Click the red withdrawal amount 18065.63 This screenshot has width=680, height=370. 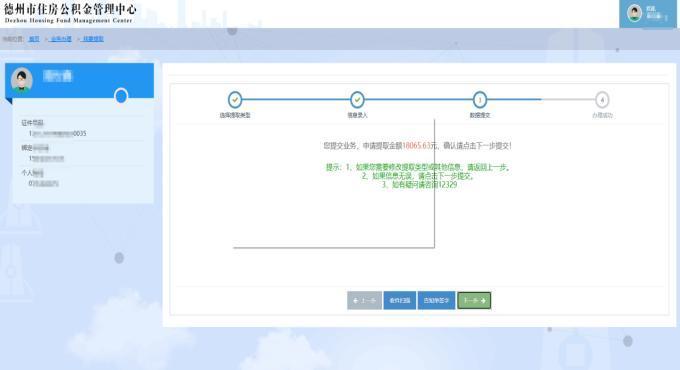click(x=416, y=146)
